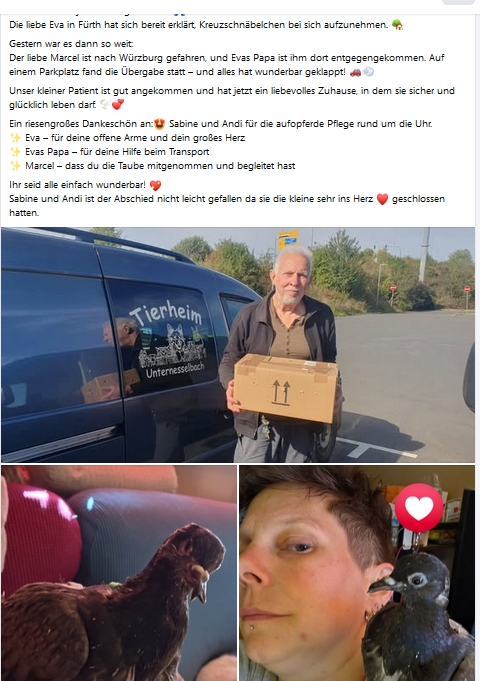Click the sentence Ihr seid alle einfach wunderbar
Screen dimensions: 480x681
(x=77, y=185)
